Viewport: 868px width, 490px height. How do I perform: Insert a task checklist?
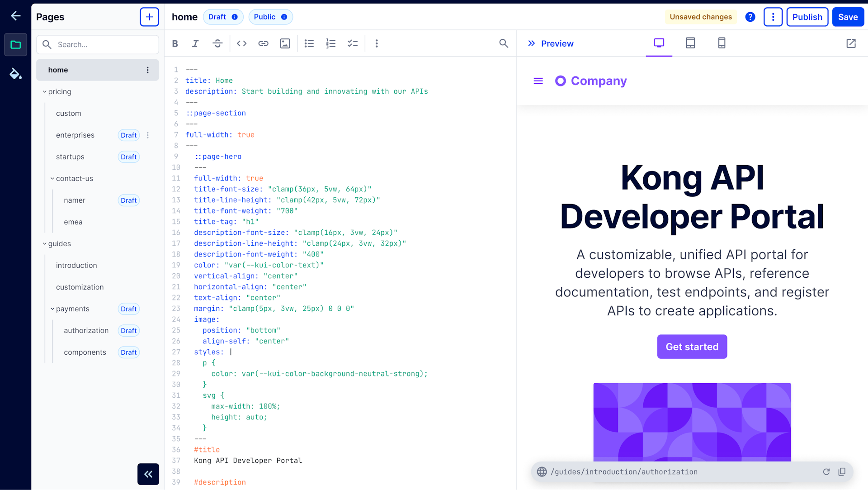(353, 43)
